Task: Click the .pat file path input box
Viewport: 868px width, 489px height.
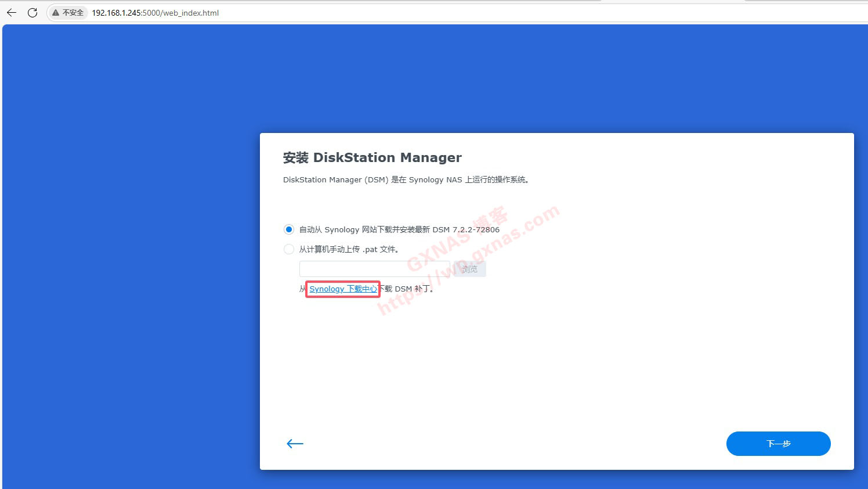Action: coord(374,269)
